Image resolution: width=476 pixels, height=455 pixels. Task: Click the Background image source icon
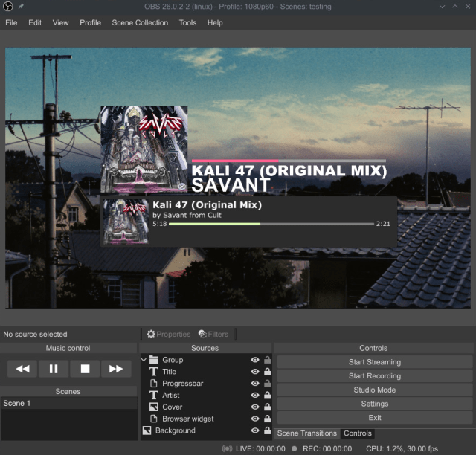(147, 430)
